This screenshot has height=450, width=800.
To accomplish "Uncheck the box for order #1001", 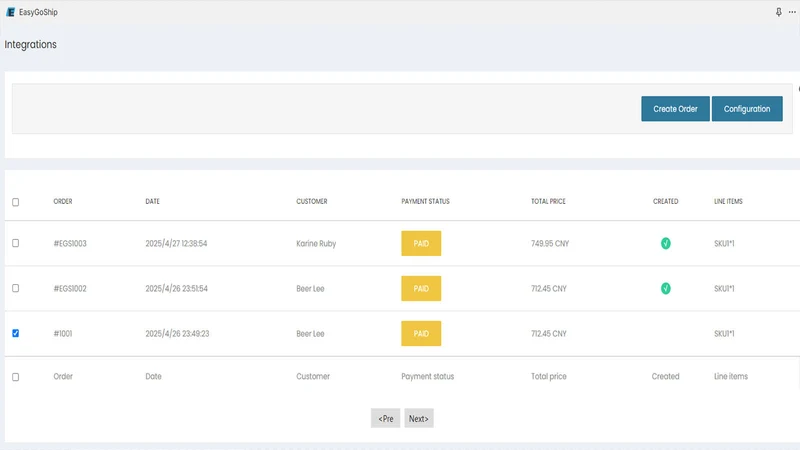I will point(15,333).
